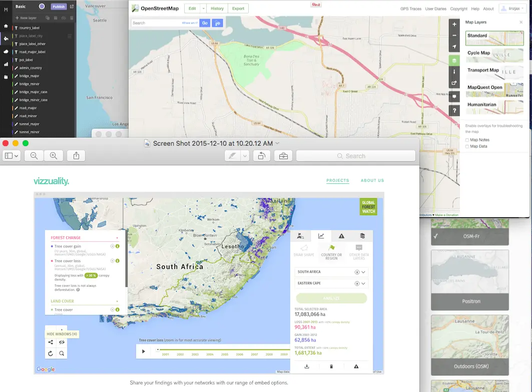Zoom out on the OpenStreetMap map
This screenshot has width=532, height=392.
coord(454,36)
